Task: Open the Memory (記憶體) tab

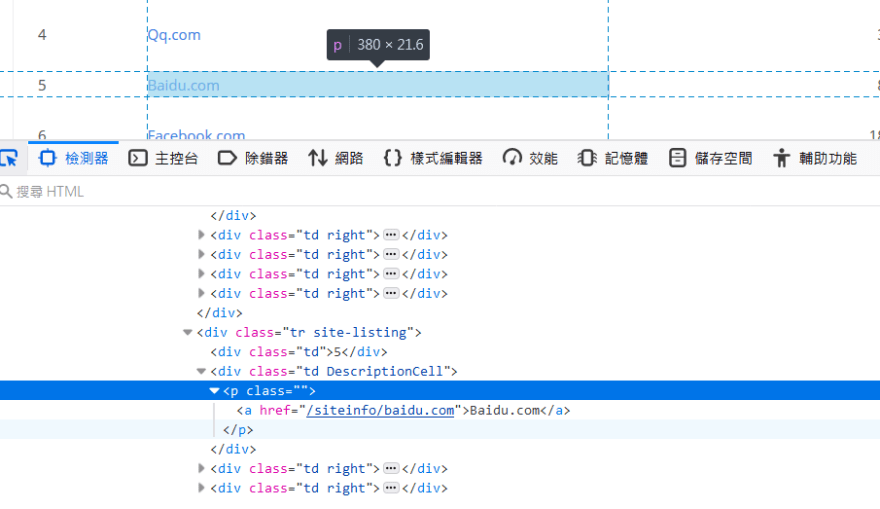Action: (613, 158)
